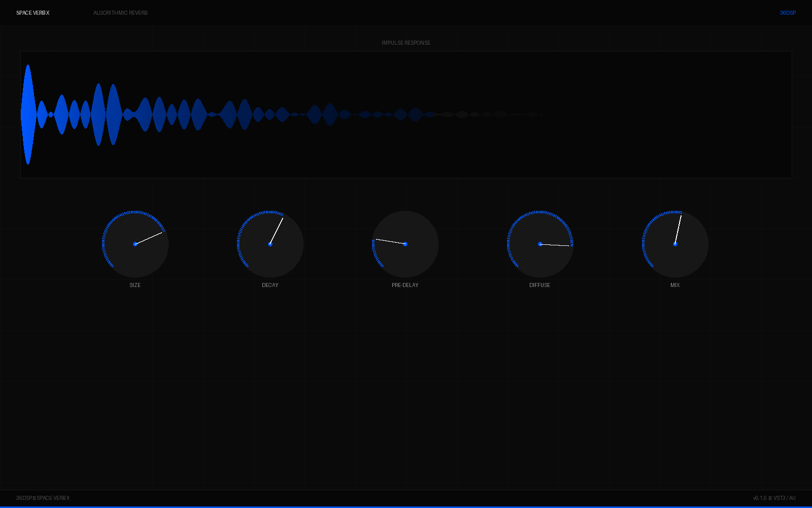Click the ALGORITHMIC REVERB subtitle label
The height and width of the screenshot is (508, 812).
tap(120, 13)
